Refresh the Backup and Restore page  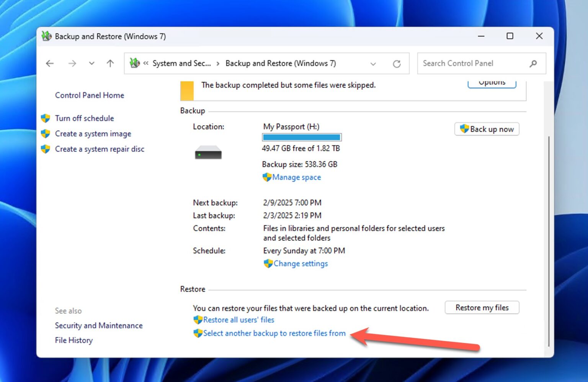click(397, 64)
